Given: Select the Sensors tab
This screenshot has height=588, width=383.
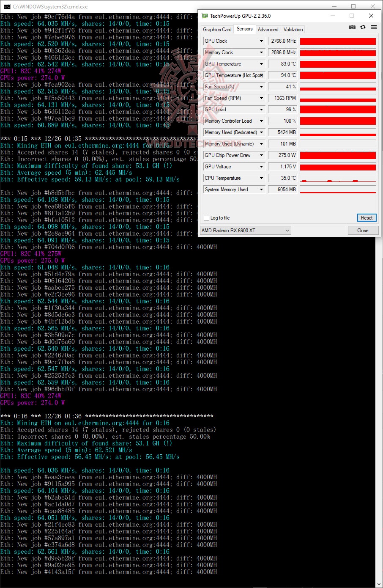Looking at the screenshot, I should coord(245,29).
